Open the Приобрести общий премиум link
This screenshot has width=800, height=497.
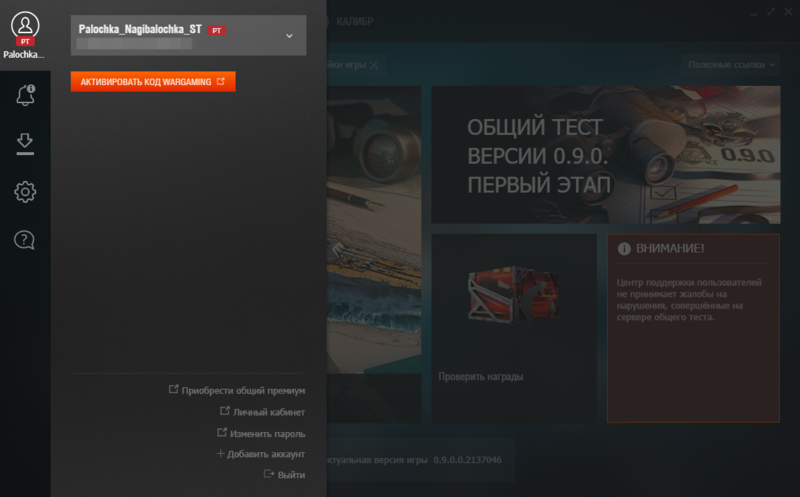(x=243, y=390)
